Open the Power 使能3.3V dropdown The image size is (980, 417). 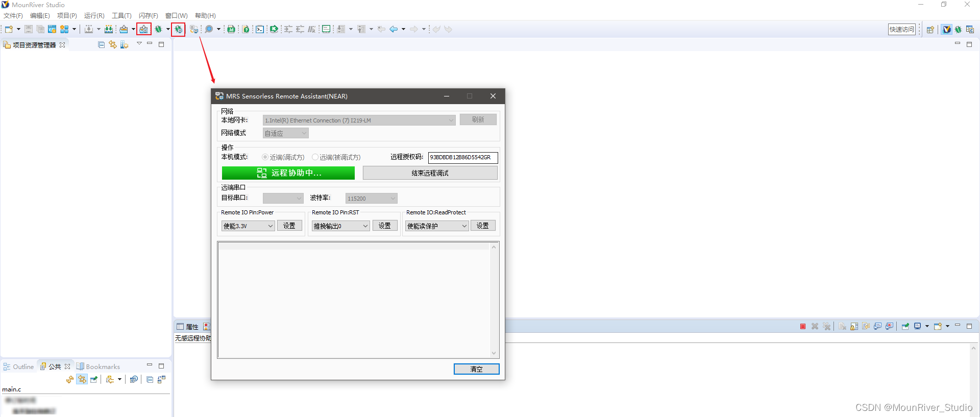[248, 226]
